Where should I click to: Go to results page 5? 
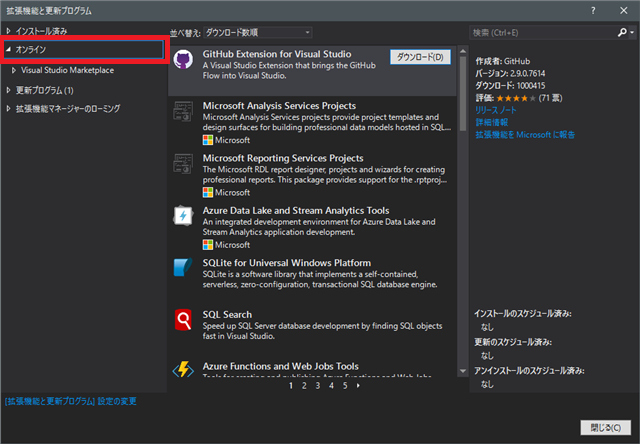click(x=345, y=386)
